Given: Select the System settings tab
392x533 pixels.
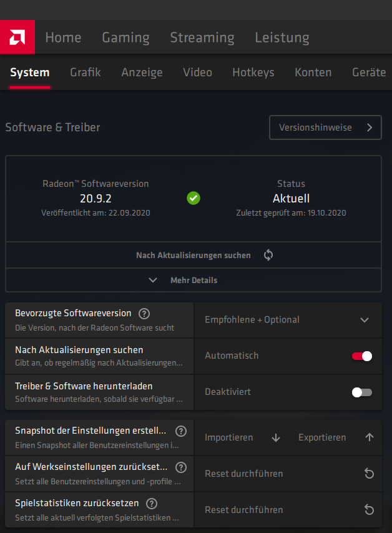Looking at the screenshot, I should [30, 72].
